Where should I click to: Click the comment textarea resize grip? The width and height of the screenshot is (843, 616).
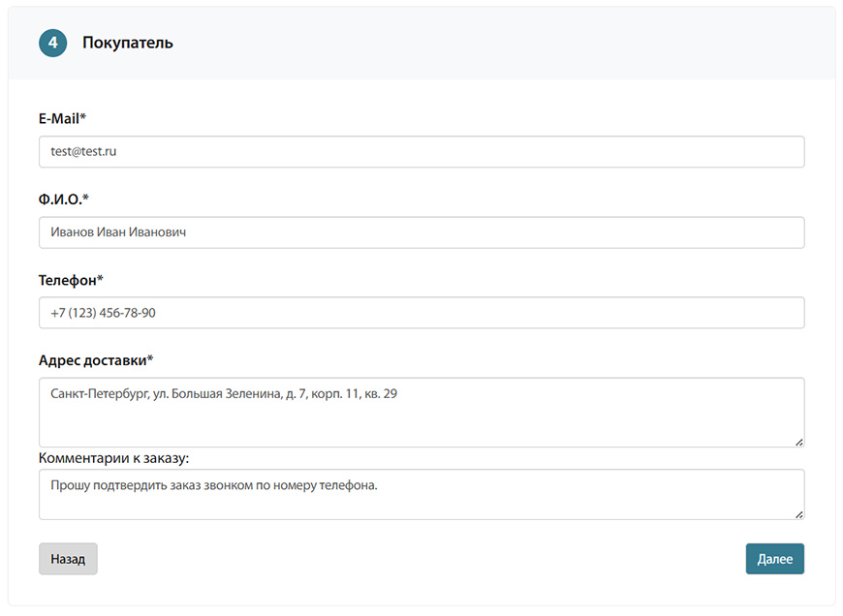[799, 514]
